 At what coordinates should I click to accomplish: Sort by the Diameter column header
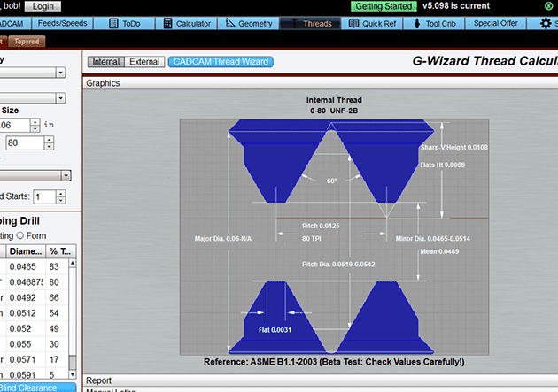pos(26,251)
